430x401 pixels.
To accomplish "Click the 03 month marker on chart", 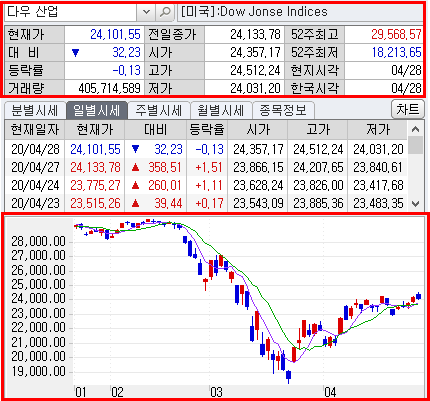I will [x=216, y=392].
